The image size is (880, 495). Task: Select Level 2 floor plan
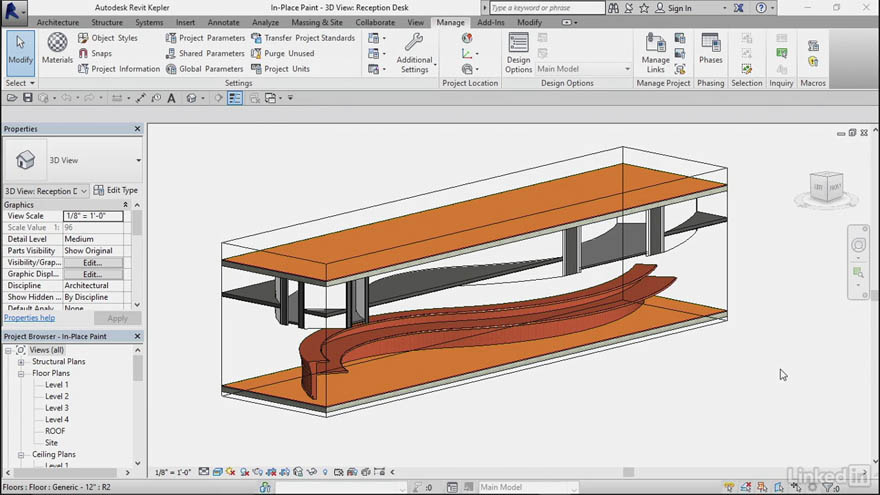[57, 396]
